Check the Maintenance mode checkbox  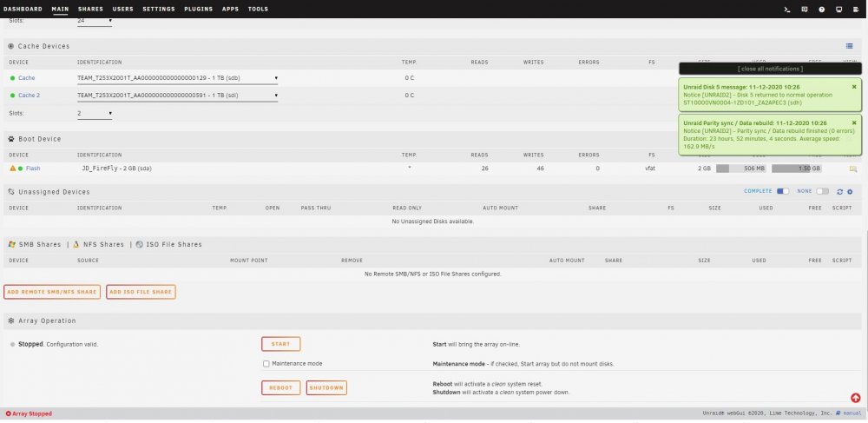pyautogui.click(x=266, y=364)
